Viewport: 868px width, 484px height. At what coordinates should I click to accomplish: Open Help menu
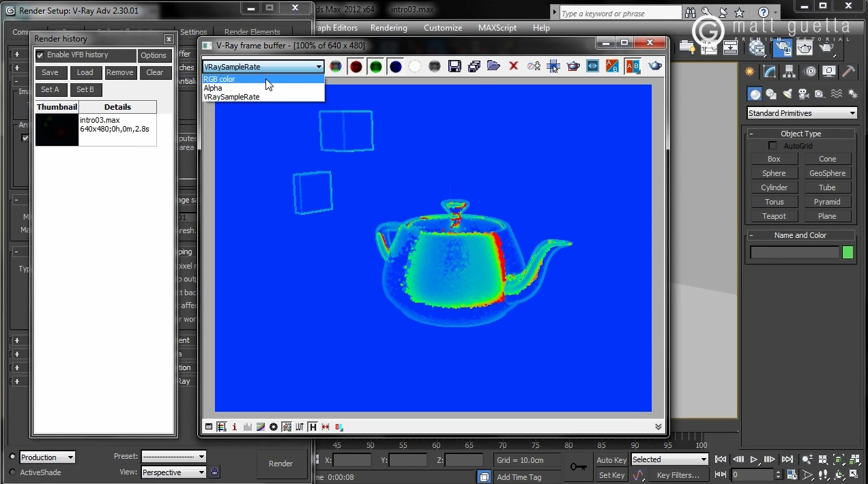click(541, 28)
